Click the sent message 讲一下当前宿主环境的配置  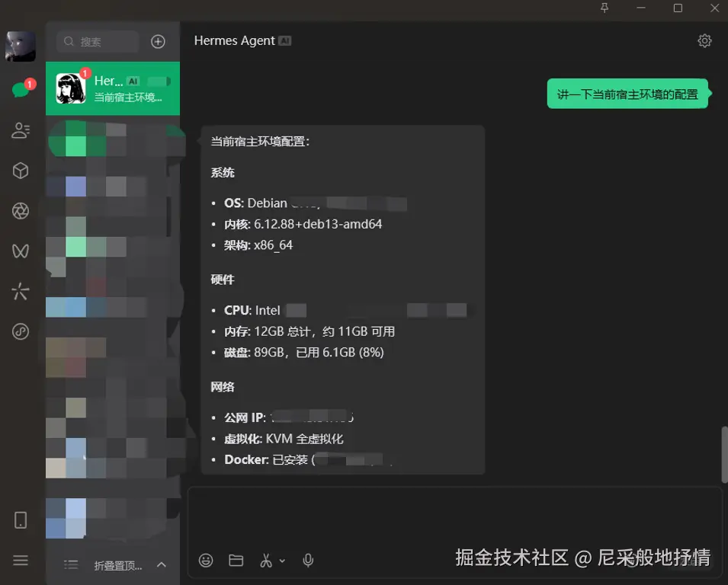coord(627,94)
